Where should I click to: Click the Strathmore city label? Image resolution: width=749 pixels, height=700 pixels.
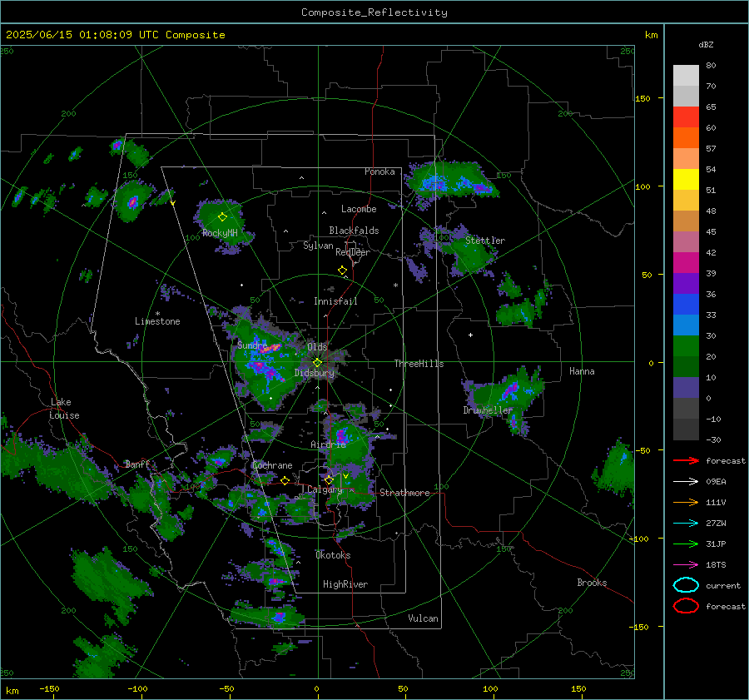point(404,493)
